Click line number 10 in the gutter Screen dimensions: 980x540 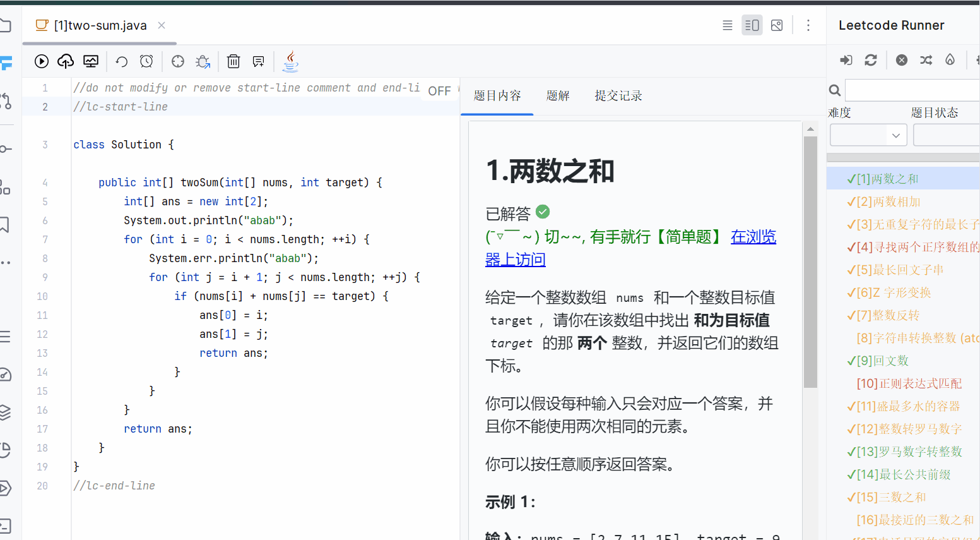[42, 296]
